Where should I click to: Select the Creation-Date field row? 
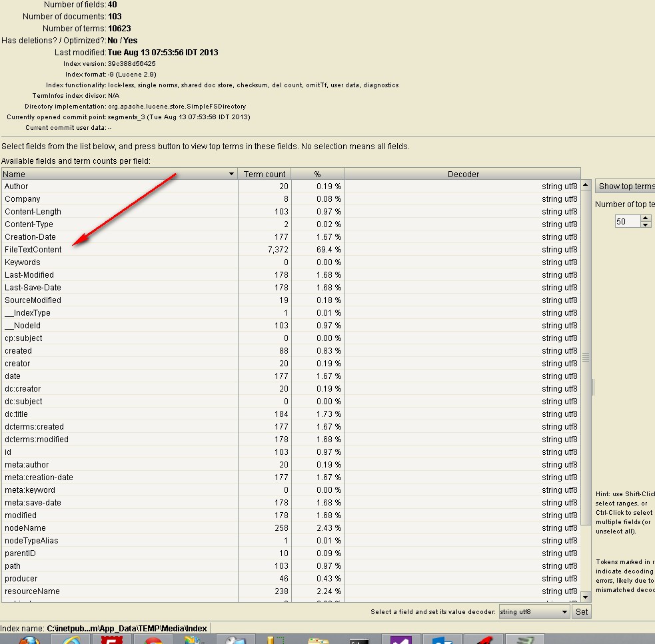point(291,237)
